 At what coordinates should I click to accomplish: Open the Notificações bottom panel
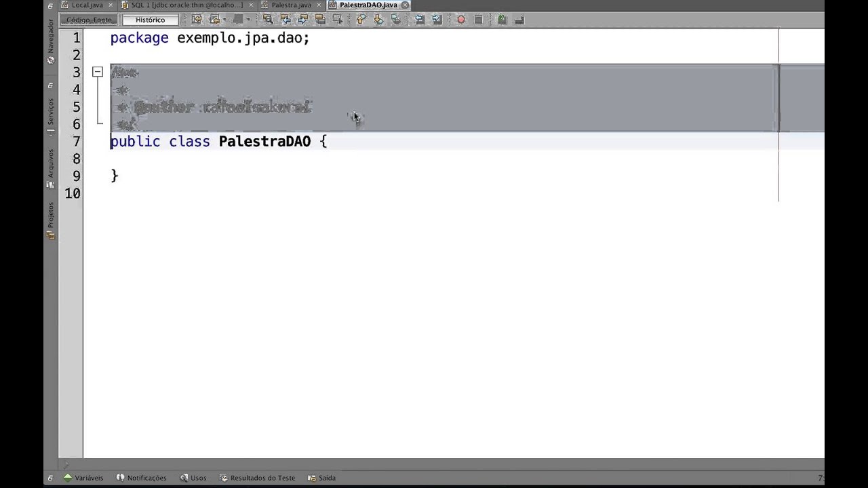(x=141, y=478)
